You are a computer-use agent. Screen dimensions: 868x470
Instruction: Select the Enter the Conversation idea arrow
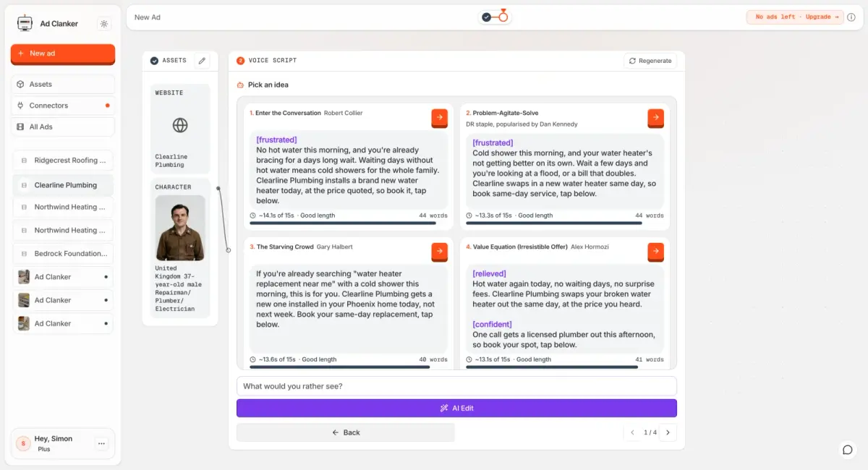pyautogui.click(x=439, y=117)
